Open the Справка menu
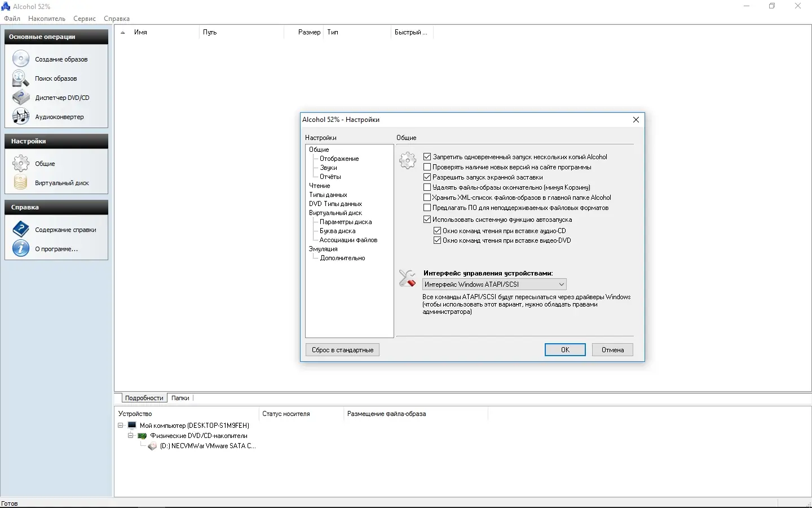Screen dimensions: 812x508 tap(117, 19)
